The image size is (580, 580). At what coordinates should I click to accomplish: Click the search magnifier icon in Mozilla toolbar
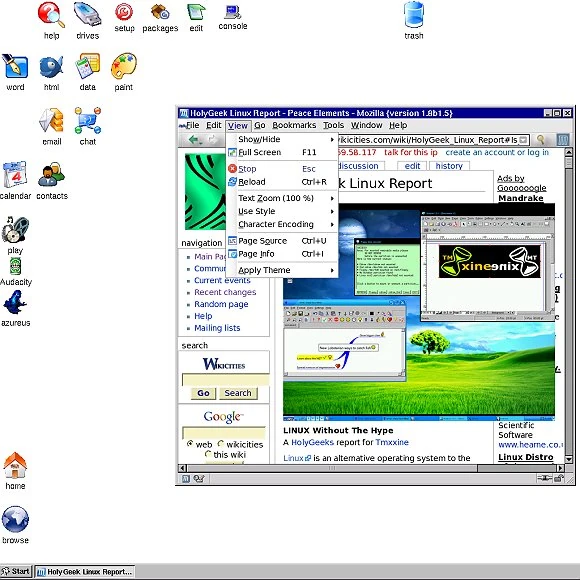tap(540, 140)
